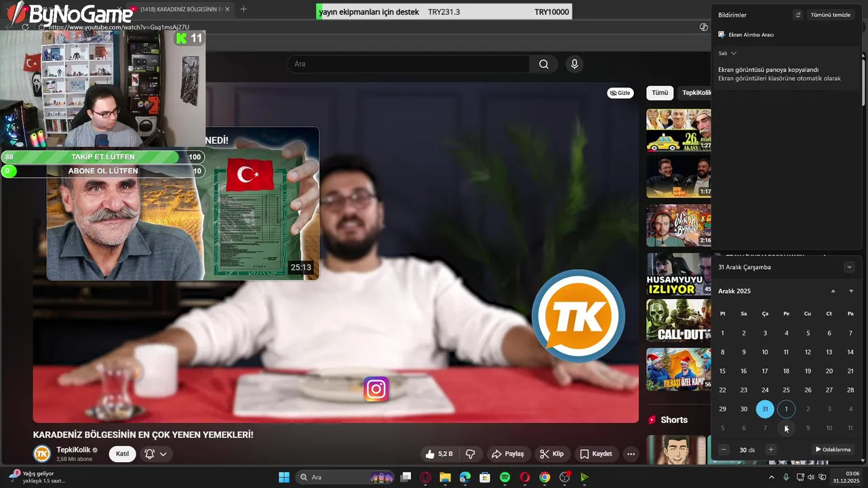Dislike the TepkiKolik video

470,454
